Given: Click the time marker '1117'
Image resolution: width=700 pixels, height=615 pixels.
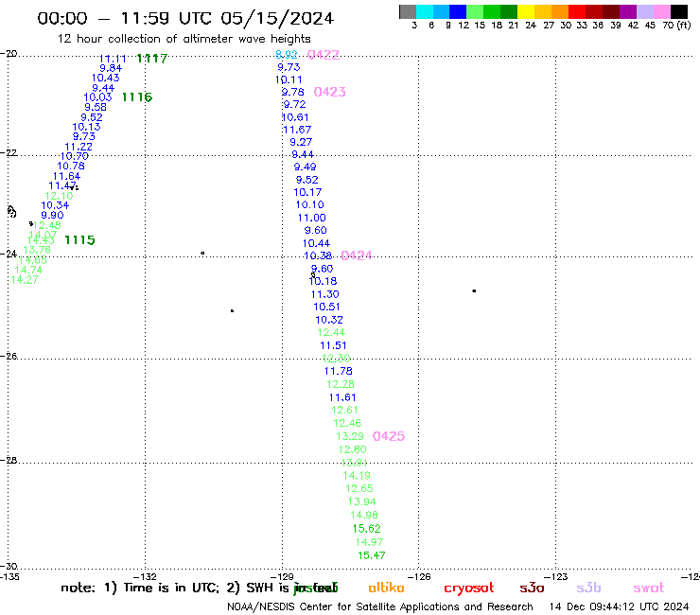Looking at the screenshot, I should tap(151, 59).
